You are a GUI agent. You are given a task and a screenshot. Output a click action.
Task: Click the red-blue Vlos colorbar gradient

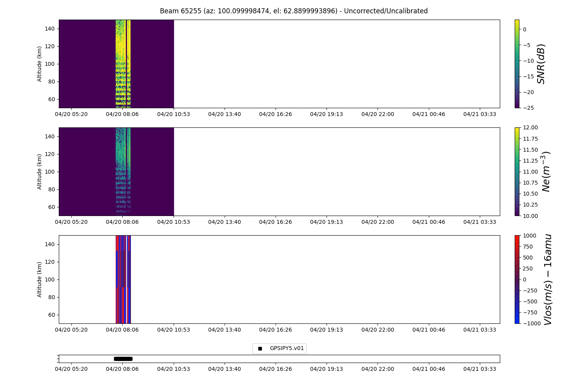(x=517, y=279)
